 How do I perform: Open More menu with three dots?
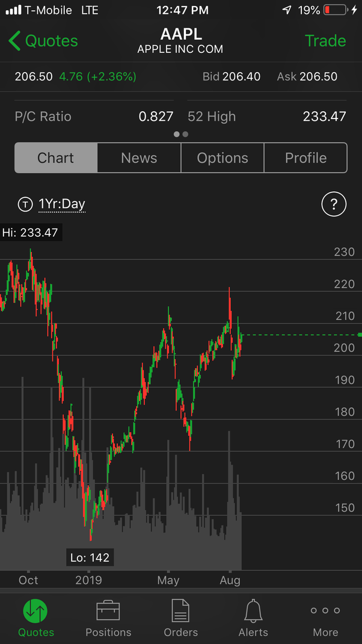pos(325,618)
